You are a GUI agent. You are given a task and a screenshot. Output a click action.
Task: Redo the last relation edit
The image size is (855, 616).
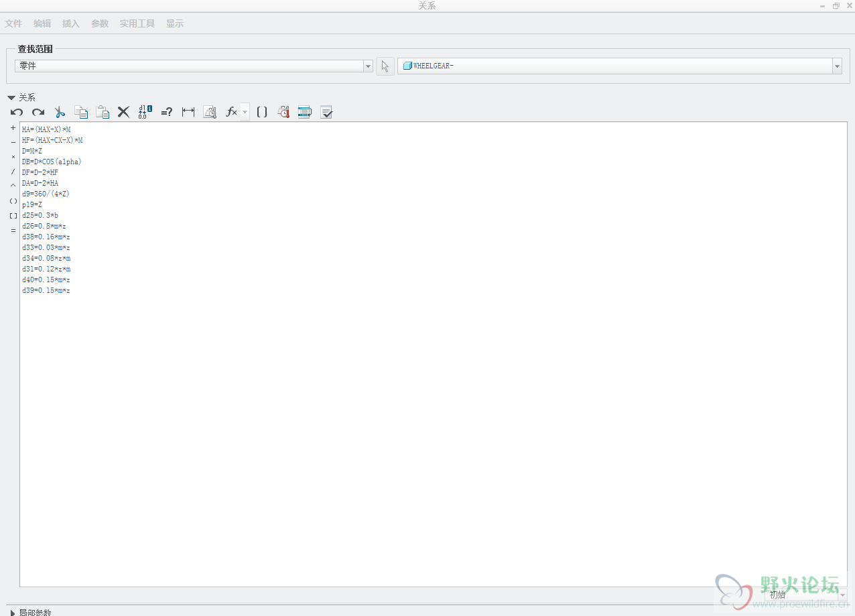pos(38,112)
